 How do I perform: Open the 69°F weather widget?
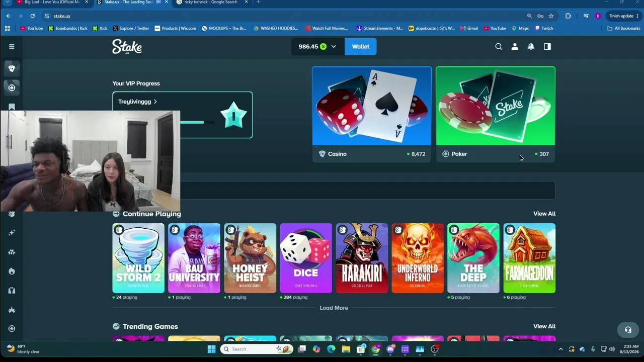click(x=23, y=349)
